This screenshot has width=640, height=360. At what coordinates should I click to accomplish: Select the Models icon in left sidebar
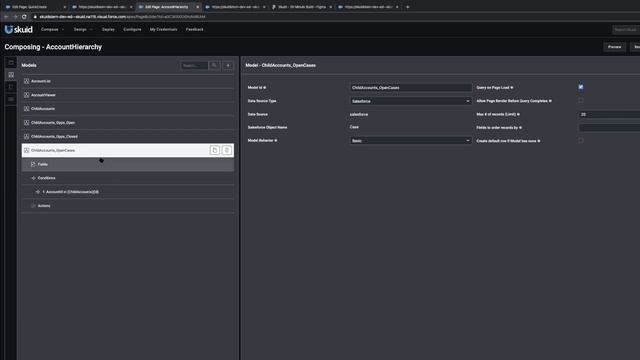pyautogui.click(x=11, y=75)
